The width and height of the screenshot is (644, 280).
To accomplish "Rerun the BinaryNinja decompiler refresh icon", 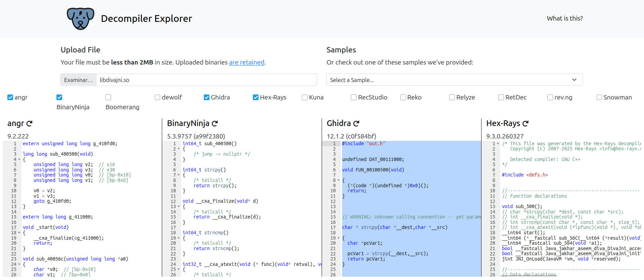I will [215, 123].
